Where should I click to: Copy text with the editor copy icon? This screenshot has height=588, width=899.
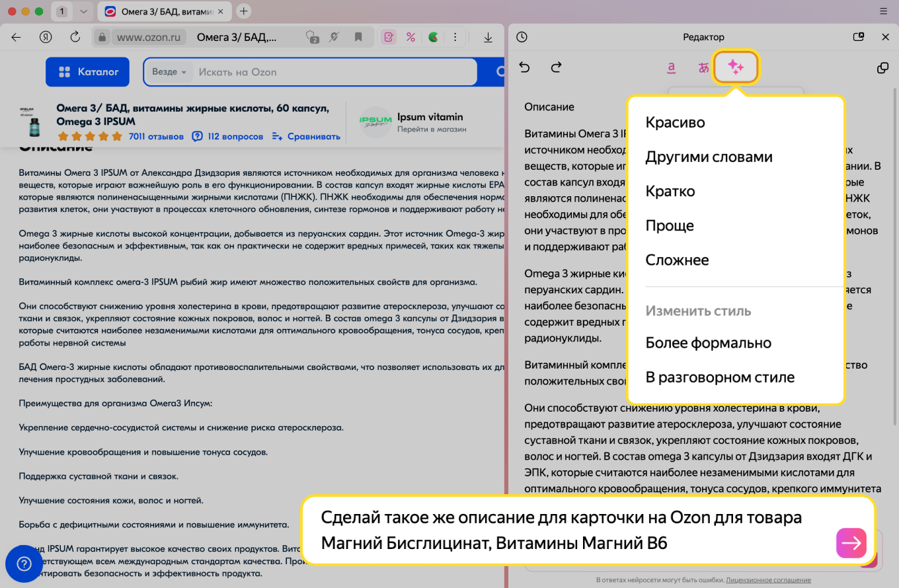point(883,67)
